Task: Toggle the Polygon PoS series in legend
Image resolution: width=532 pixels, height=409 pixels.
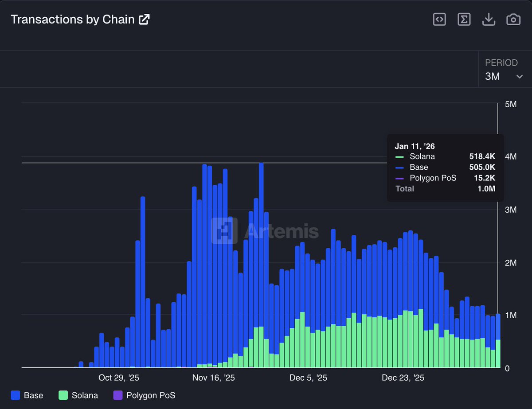Action: 145,395
